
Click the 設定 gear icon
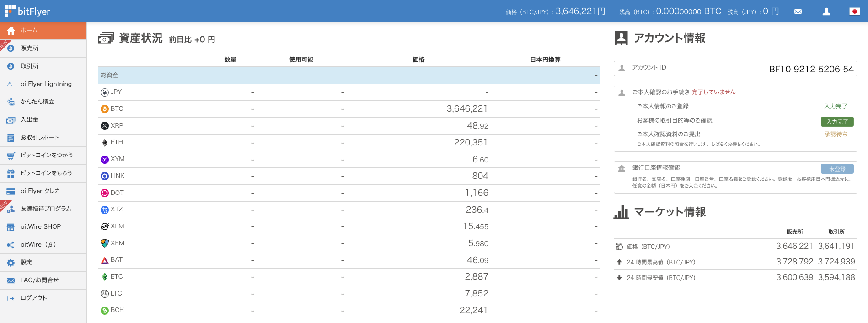11,263
